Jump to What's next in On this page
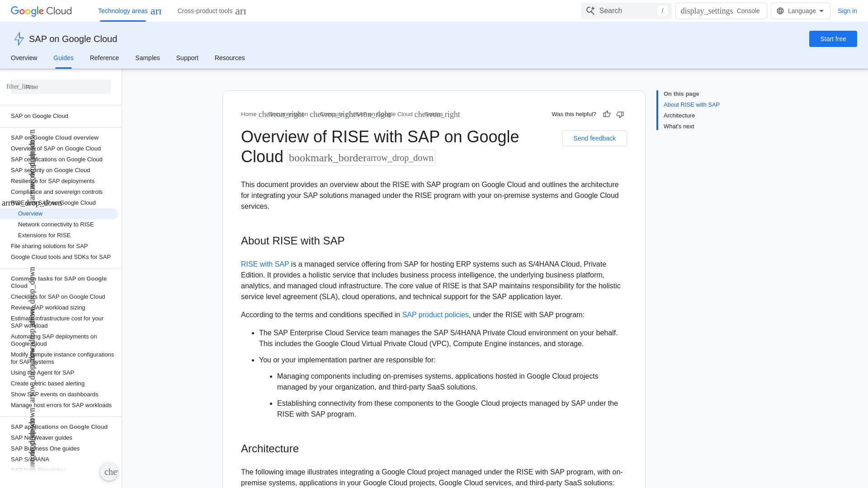The image size is (868, 488). click(x=679, y=127)
